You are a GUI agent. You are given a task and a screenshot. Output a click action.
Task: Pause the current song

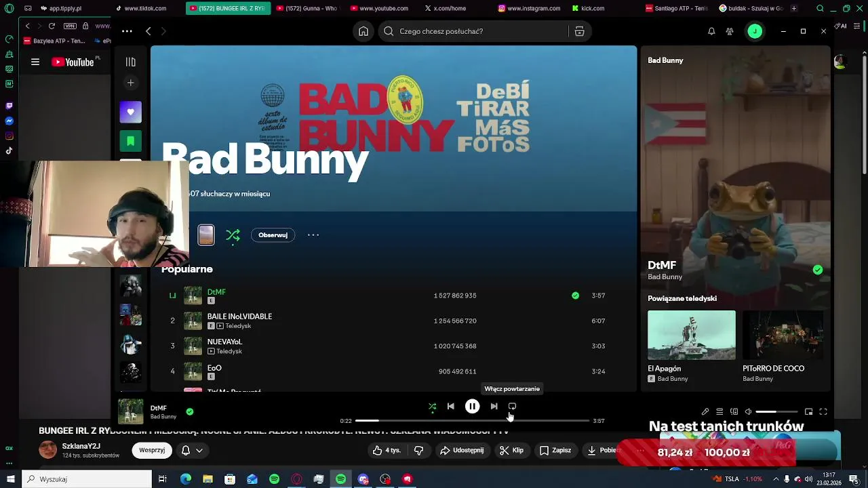pos(473,407)
